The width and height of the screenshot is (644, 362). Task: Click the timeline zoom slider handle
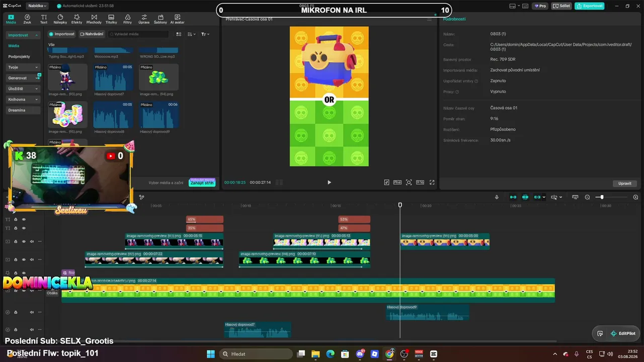point(602,197)
